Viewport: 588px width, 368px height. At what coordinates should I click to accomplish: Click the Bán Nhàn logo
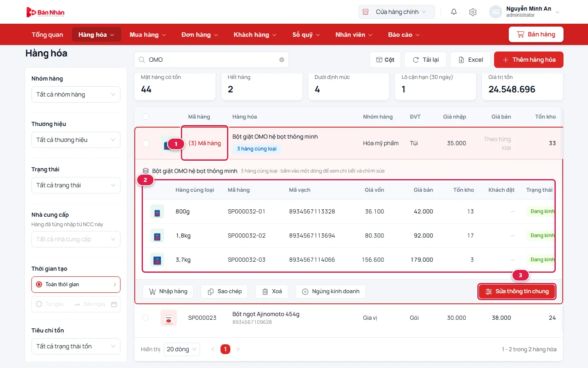point(45,12)
